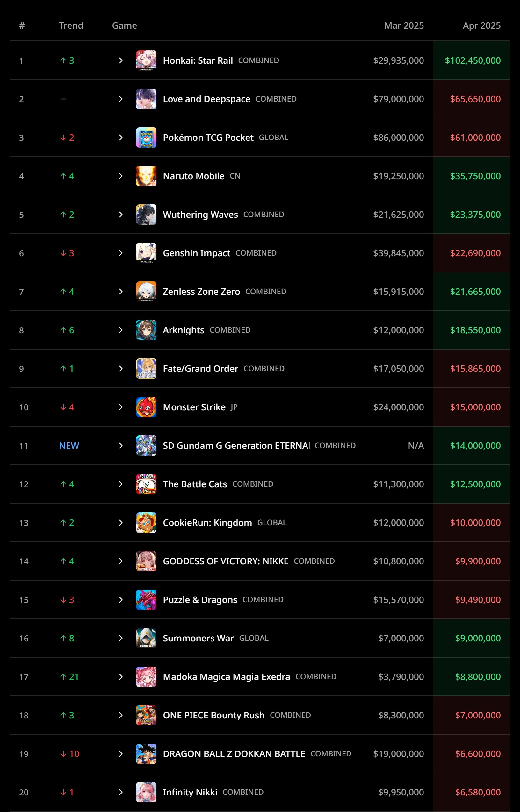Sort by the Trend column header
This screenshot has width=520, height=812.
[x=71, y=26]
